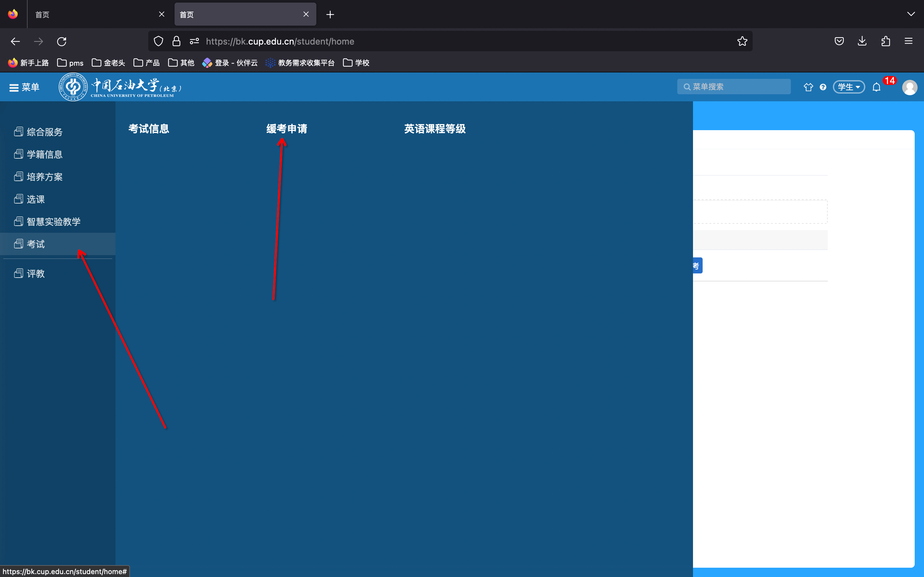Bookmark page with star icon
The height and width of the screenshot is (577, 924).
pyautogui.click(x=742, y=41)
